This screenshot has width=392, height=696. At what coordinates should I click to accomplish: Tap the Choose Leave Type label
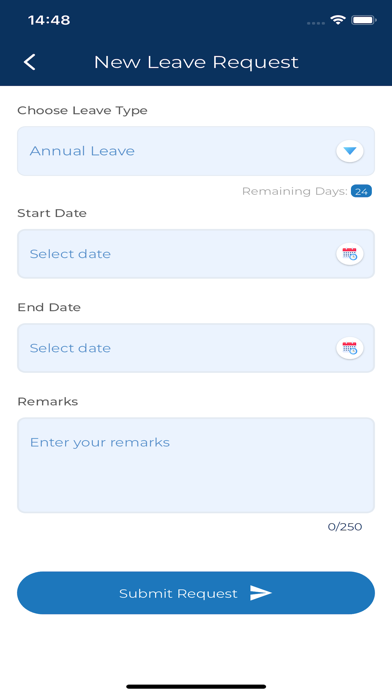pyautogui.click(x=82, y=111)
